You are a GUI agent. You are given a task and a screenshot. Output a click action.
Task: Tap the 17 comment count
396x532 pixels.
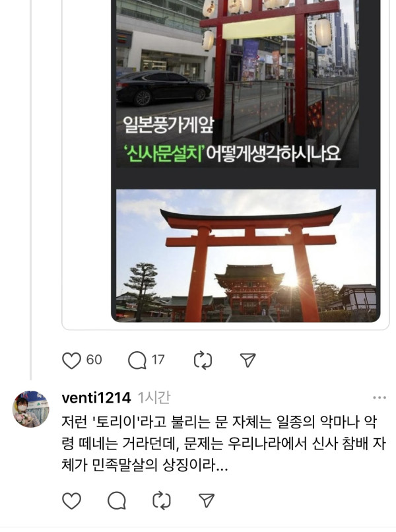(158, 360)
